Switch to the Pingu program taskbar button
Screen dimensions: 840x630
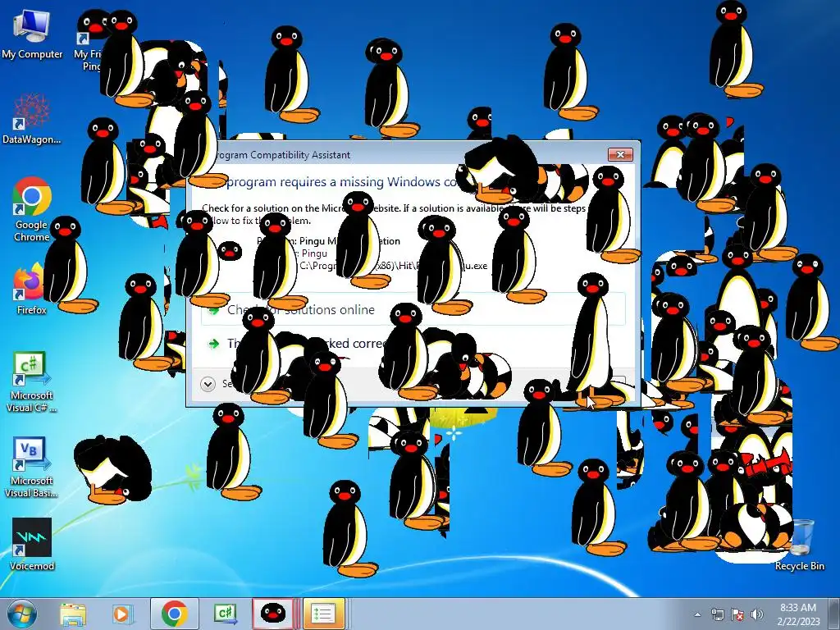pyautogui.click(x=273, y=614)
